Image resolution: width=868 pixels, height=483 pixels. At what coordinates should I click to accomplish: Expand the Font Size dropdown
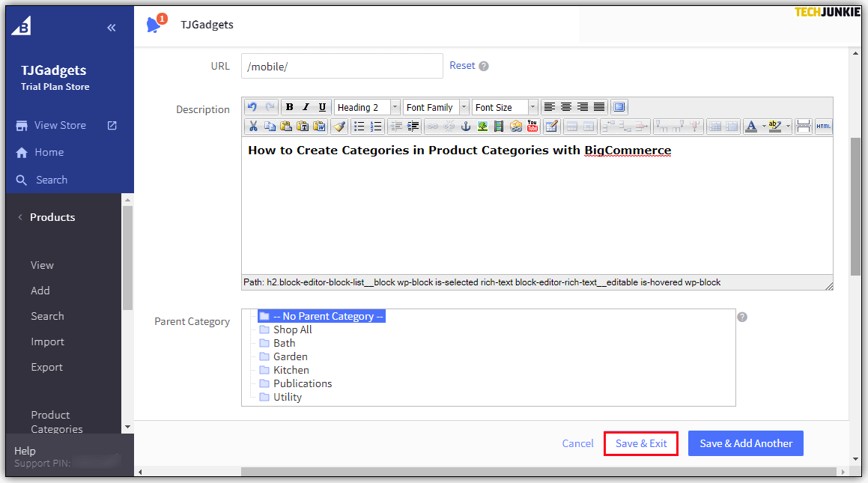point(505,107)
